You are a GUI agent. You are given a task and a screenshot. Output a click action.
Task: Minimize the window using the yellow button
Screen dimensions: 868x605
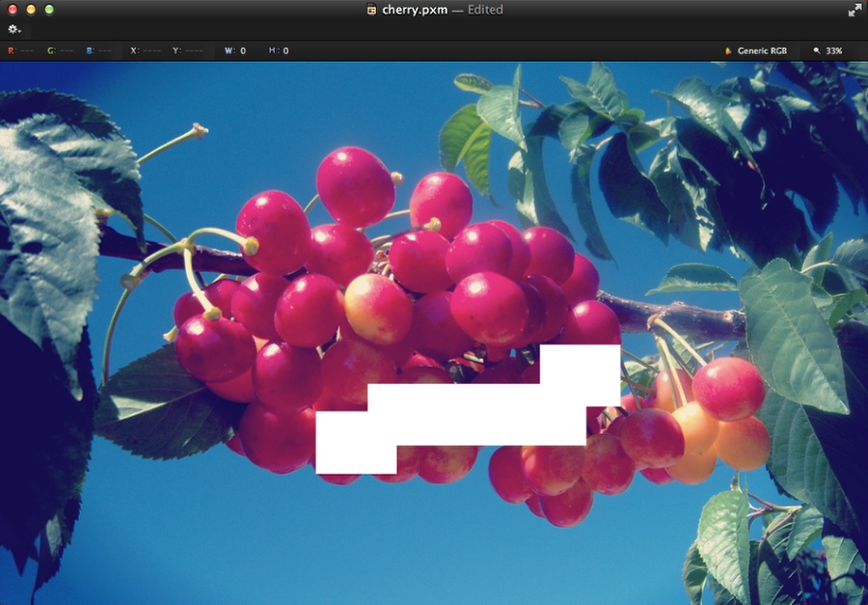(x=31, y=10)
